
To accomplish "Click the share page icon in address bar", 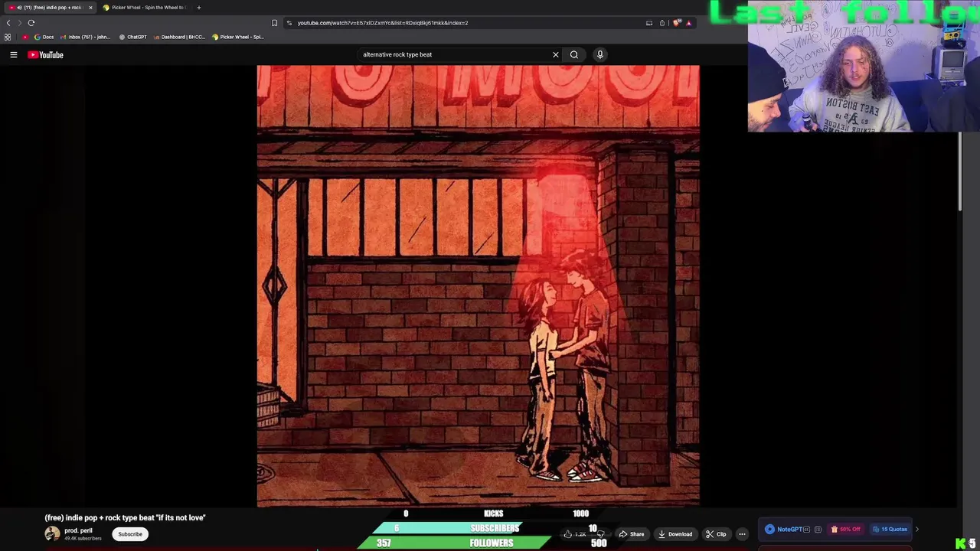I will pyautogui.click(x=662, y=23).
